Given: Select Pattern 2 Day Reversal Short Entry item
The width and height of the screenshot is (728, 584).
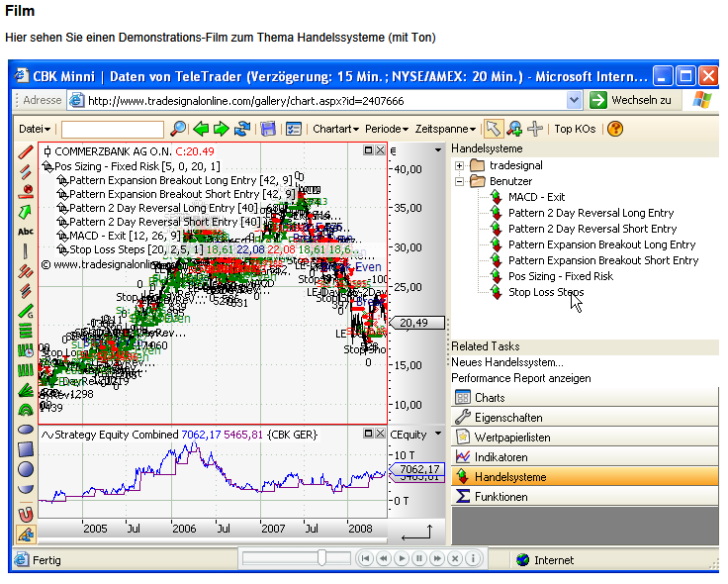Looking at the screenshot, I should click(x=592, y=229).
